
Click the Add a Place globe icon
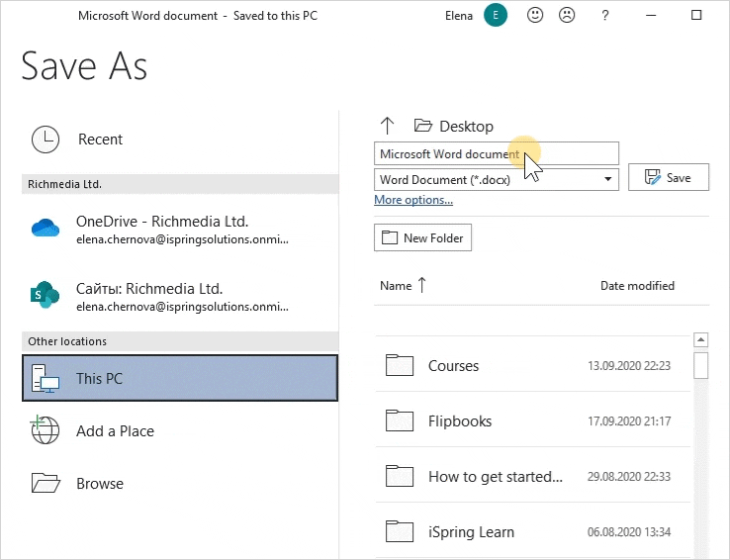(x=45, y=429)
